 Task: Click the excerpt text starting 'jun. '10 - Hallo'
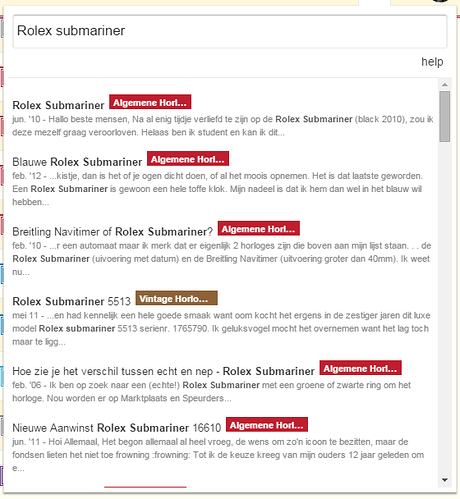[223, 126]
